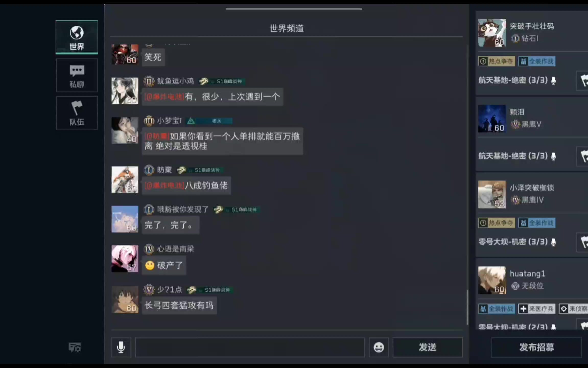This screenshot has height=368, width=588.
Task: Open the 队伍 team chat tab
Action: click(x=77, y=113)
